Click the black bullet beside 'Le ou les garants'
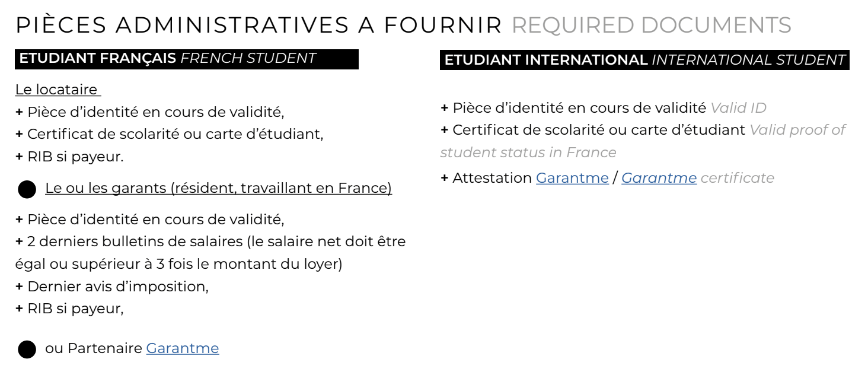Viewport: 868px width, 375px height. point(28,189)
